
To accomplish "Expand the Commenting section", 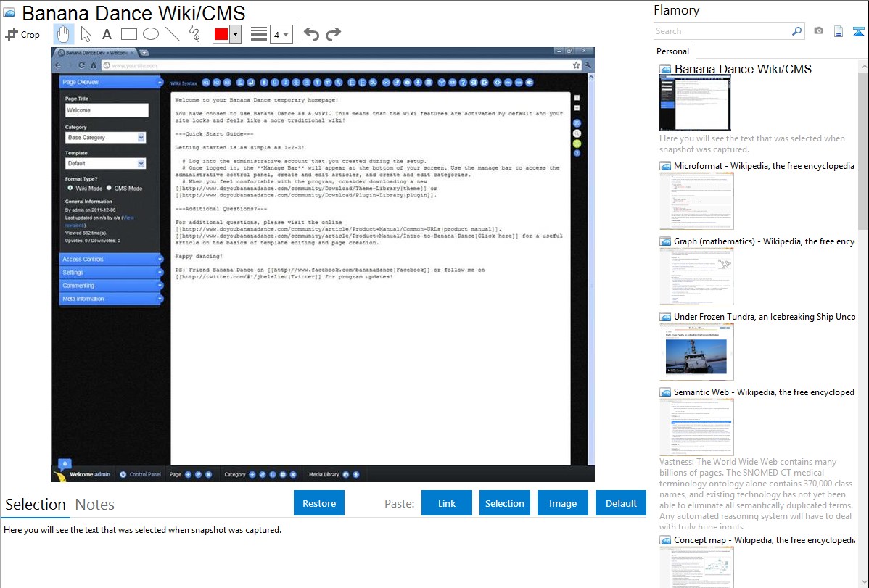I will coord(111,286).
